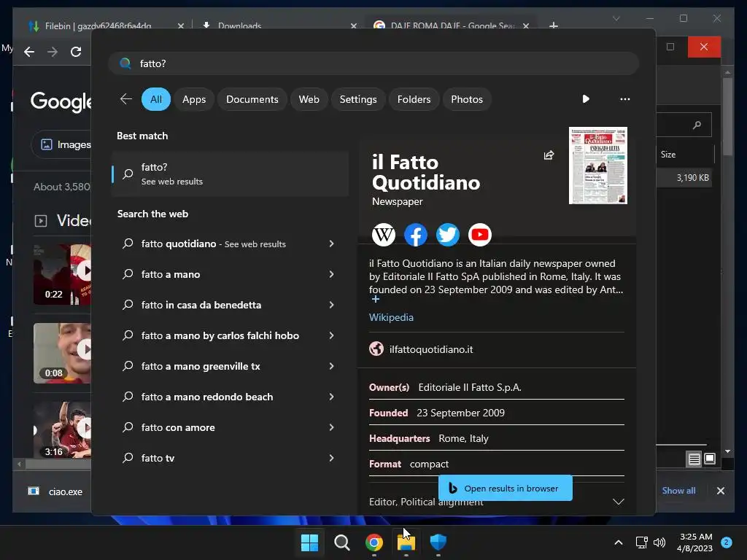Select the Web filter tab
The image size is (747, 560).
pos(309,99)
